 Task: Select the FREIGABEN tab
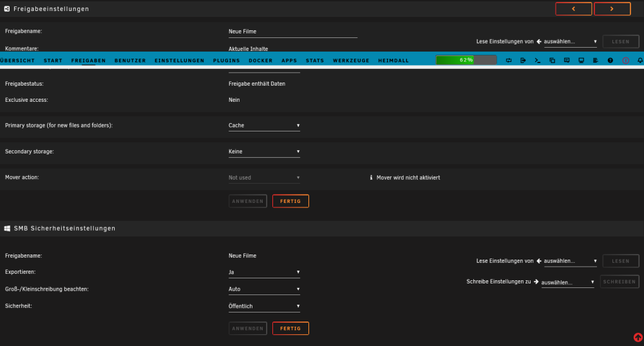point(88,61)
